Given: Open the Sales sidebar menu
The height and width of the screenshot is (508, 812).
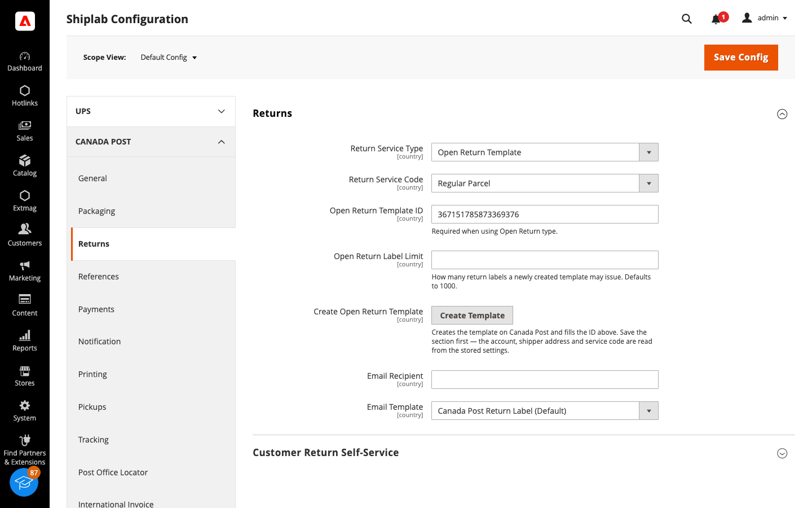Looking at the screenshot, I should (x=25, y=132).
